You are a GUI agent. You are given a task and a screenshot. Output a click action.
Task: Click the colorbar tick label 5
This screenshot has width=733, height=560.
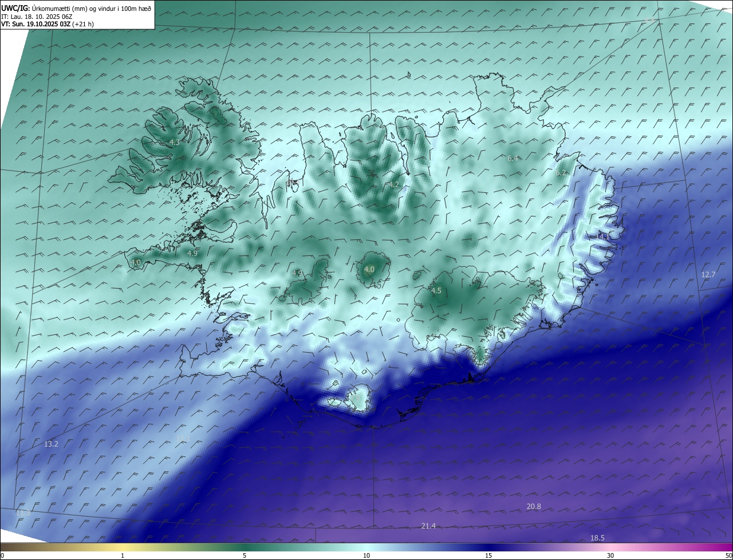(x=245, y=555)
